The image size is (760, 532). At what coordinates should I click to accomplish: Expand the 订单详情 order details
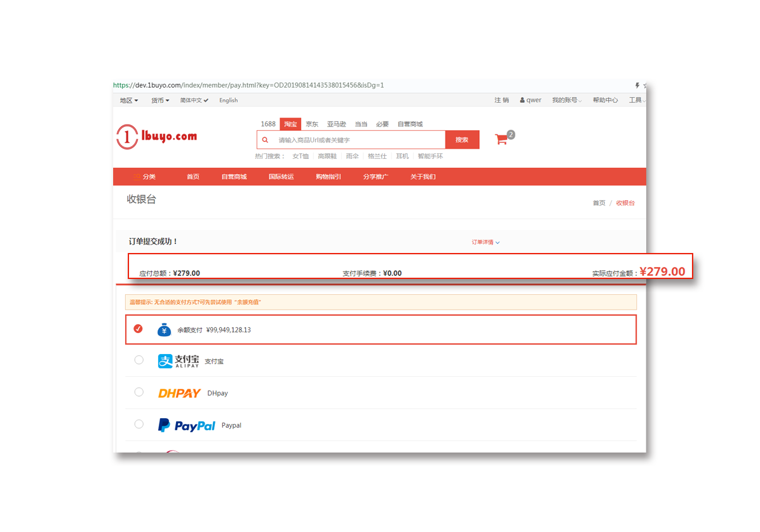click(485, 242)
